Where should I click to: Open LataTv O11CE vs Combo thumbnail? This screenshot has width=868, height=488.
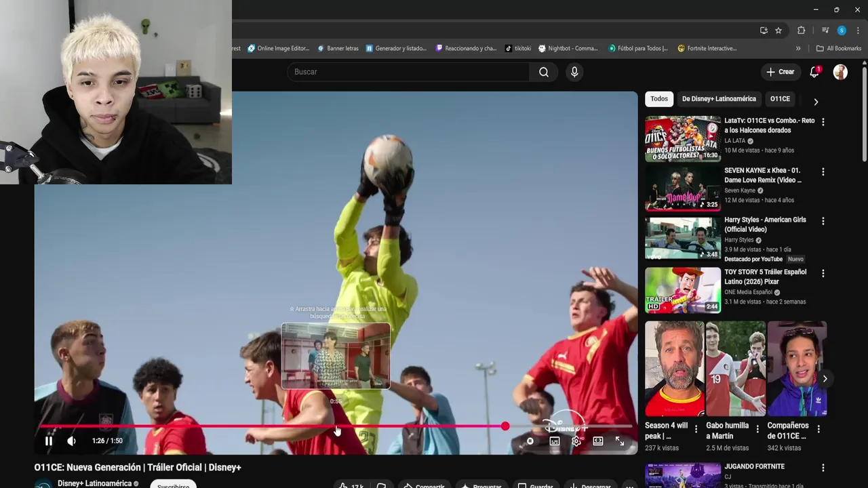click(683, 138)
